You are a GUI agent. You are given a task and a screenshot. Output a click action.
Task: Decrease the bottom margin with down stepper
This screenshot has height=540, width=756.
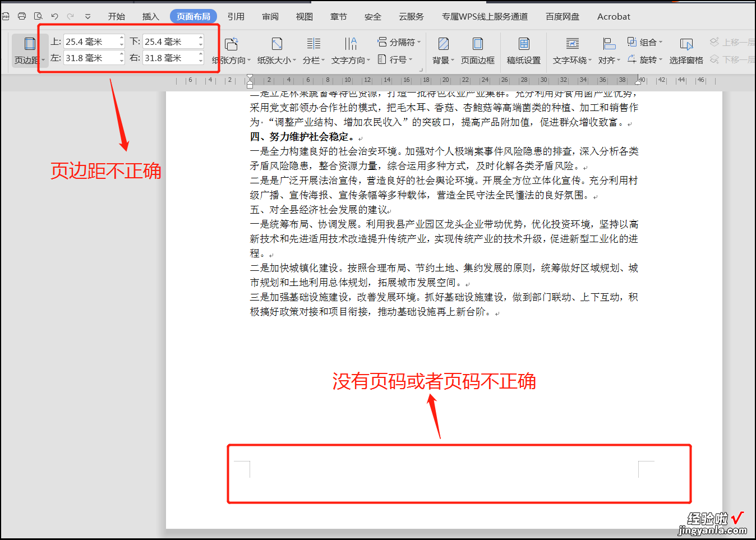pyautogui.click(x=201, y=45)
